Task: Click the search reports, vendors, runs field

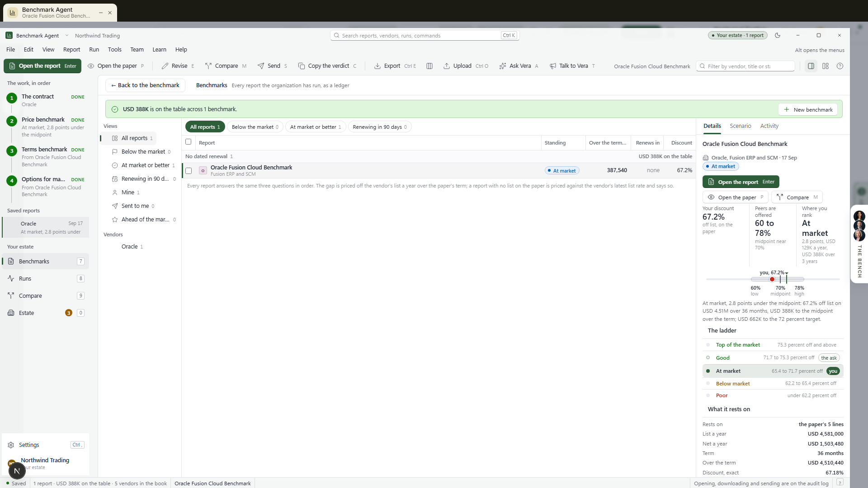Action: pyautogui.click(x=425, y=35)
